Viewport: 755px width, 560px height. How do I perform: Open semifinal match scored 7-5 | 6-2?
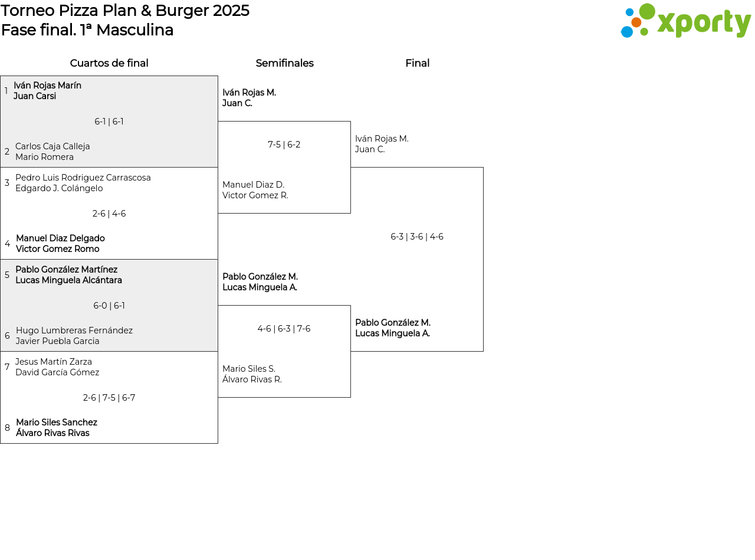[284, 145]
